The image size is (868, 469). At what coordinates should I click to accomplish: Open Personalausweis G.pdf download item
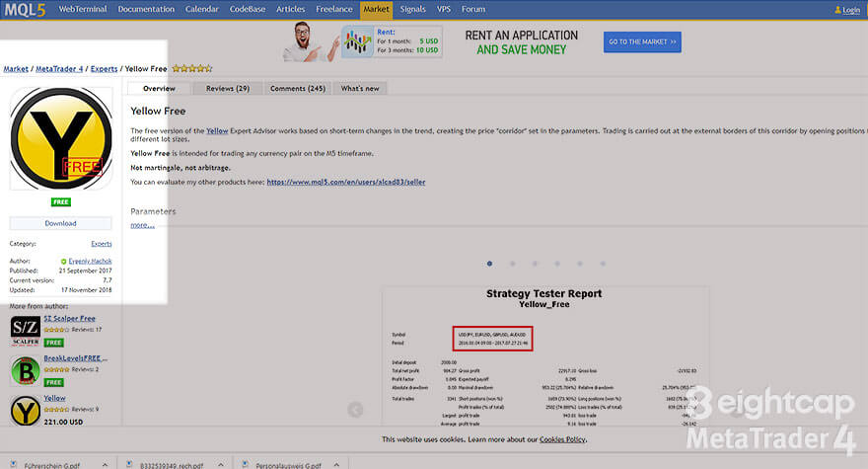(288, 466)
